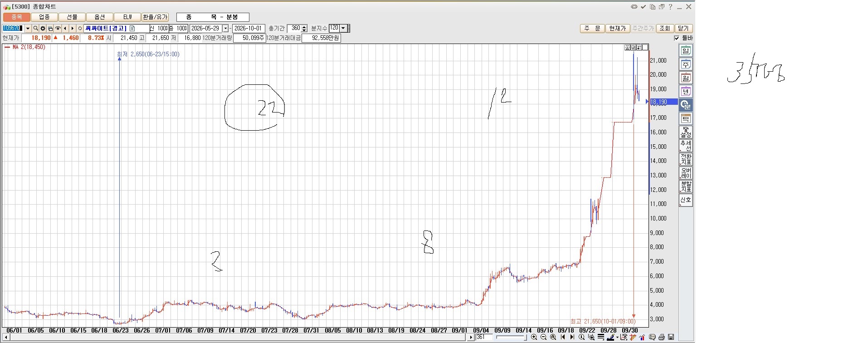Open the drawing pen tool
This screenshot has width=868, height=343.
(x=610, y=337)
